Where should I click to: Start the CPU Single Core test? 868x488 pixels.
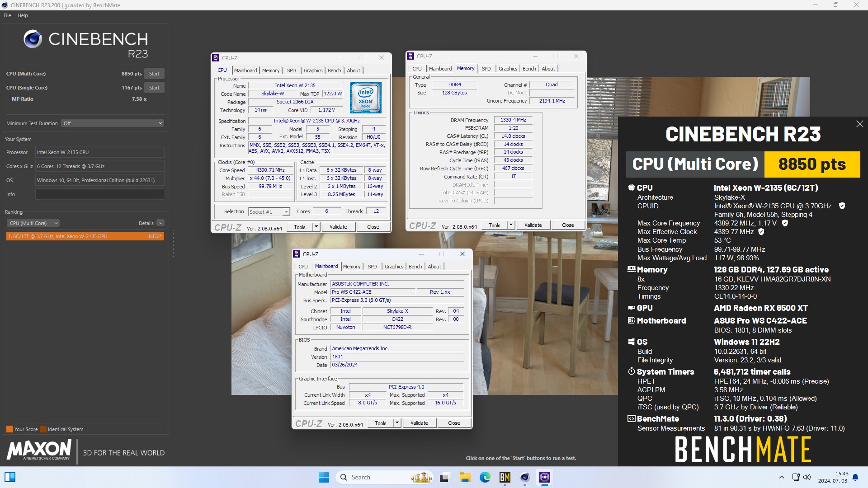[154, 88]
